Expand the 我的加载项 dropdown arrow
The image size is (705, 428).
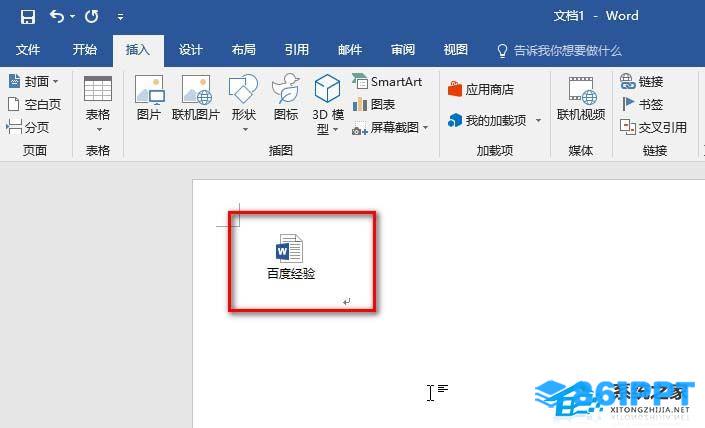pyautogui.click(x=538, y=120)
